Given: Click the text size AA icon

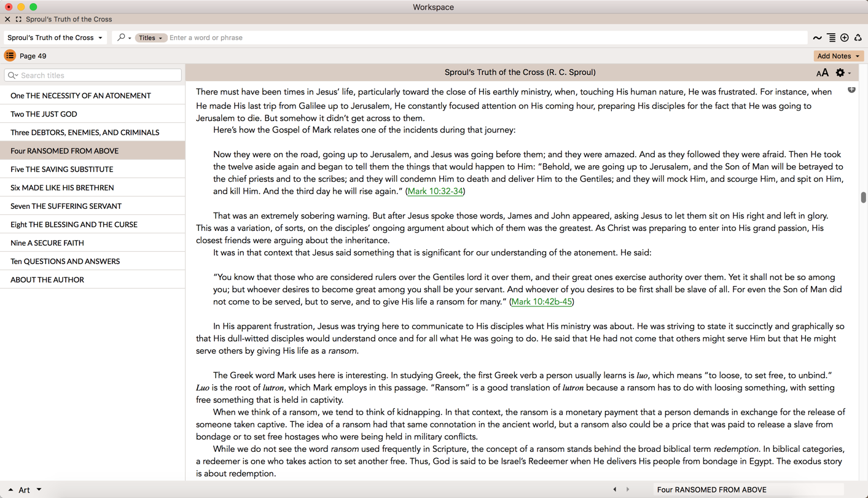Looking at the screenshot, I should [822, 72].
